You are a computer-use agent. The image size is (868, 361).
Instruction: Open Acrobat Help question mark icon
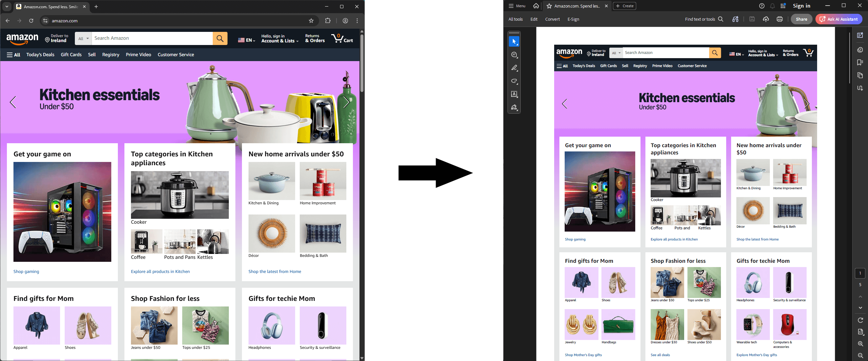point(762,6)
